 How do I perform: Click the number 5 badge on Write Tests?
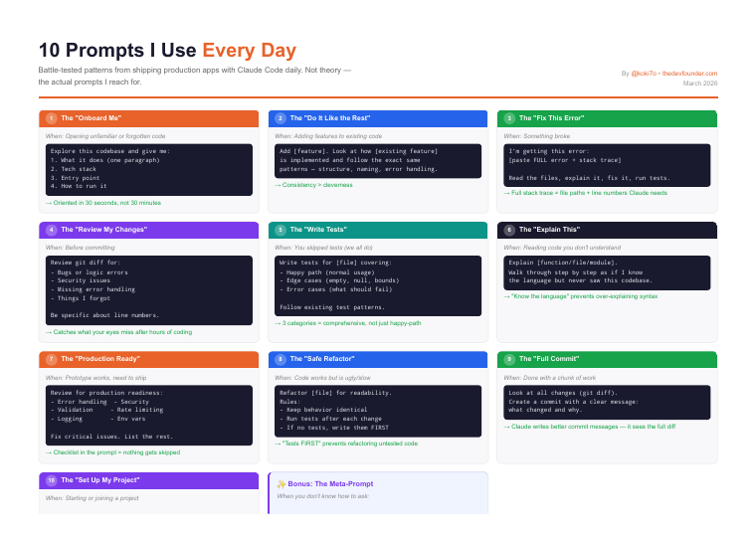(281, 230)
